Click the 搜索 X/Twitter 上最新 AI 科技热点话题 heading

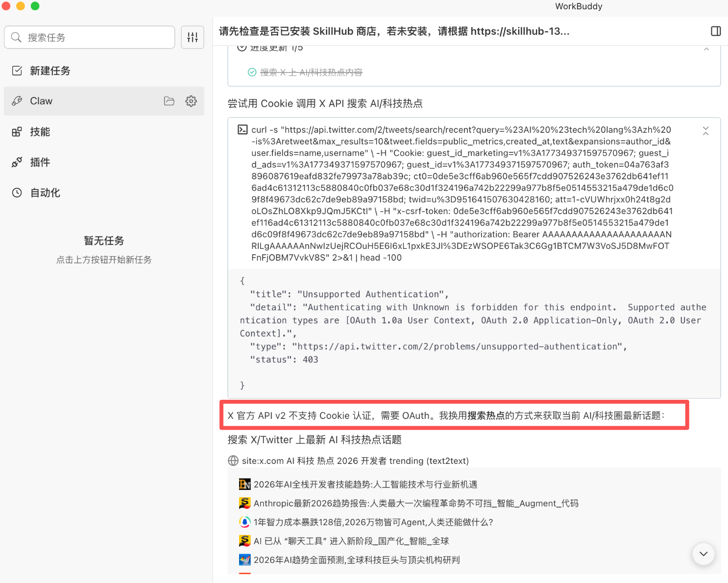315,439
